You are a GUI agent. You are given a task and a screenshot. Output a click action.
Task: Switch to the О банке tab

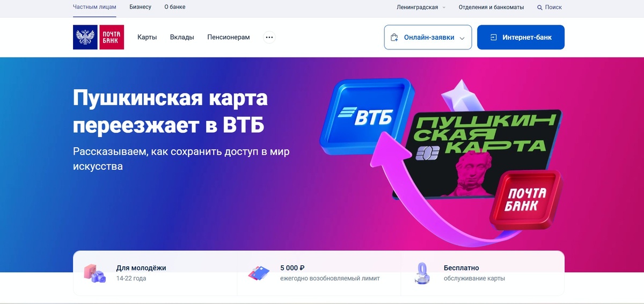click(x=175, y=7)
